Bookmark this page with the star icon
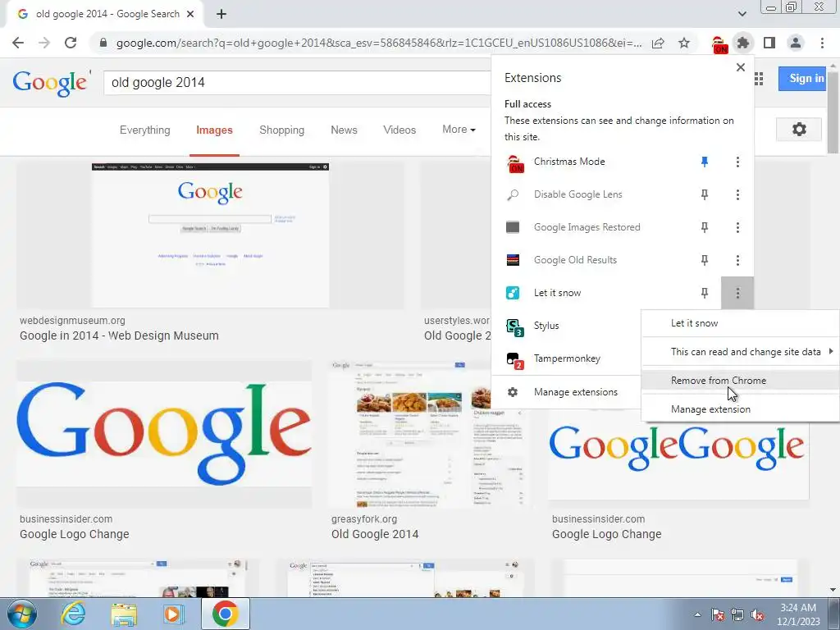 point(684,43)
